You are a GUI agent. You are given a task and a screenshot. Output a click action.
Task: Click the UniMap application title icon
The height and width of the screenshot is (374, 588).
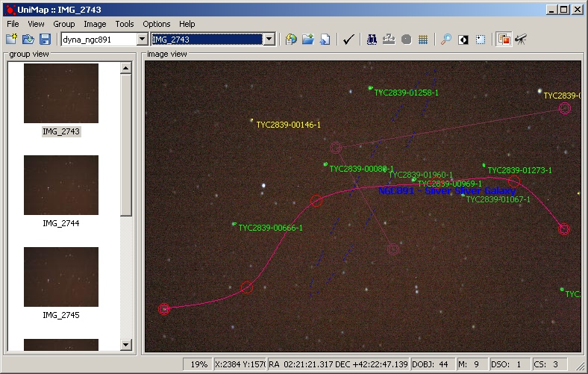[x=10, y=10]
